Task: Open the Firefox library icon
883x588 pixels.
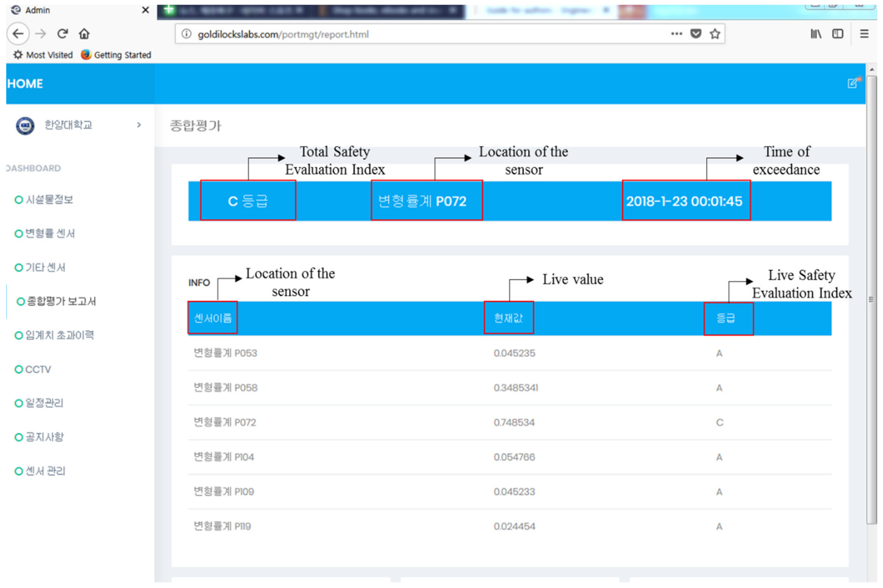Action: 815,34
